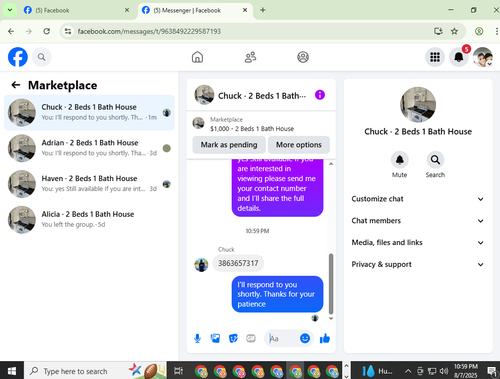
Task: Click the More options button
Action: click(x=299, y=145)
